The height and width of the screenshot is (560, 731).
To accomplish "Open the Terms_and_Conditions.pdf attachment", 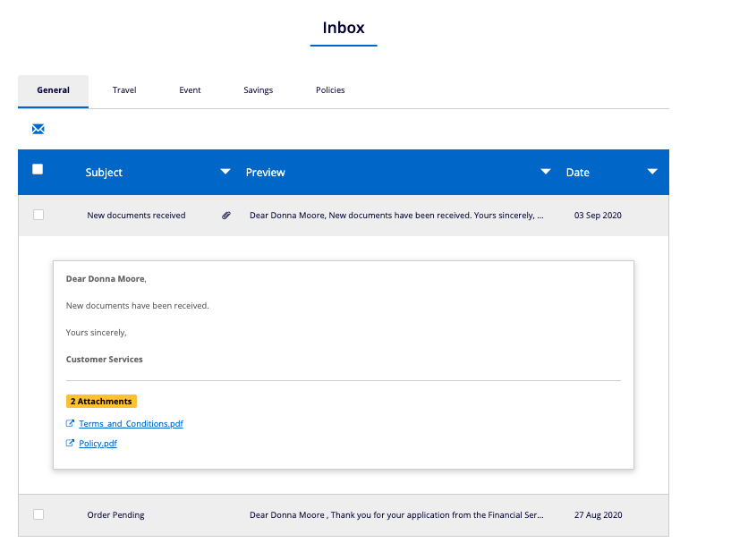I will pos(131,424).
